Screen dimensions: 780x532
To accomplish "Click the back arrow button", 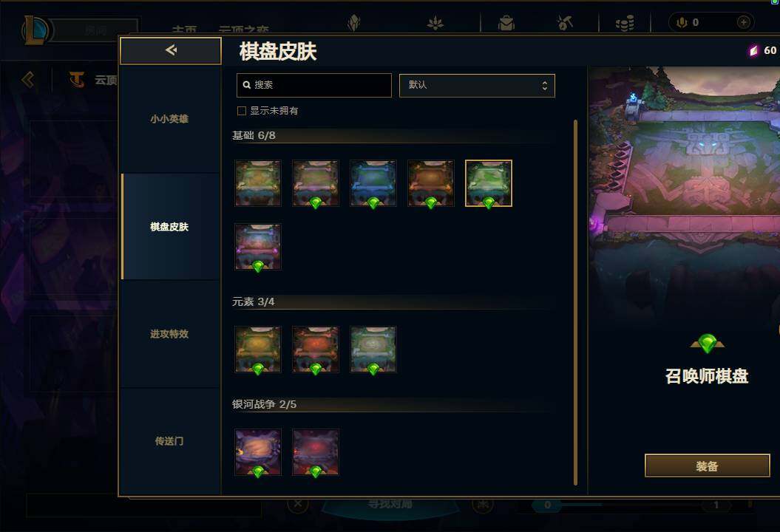I will [171, 50].
